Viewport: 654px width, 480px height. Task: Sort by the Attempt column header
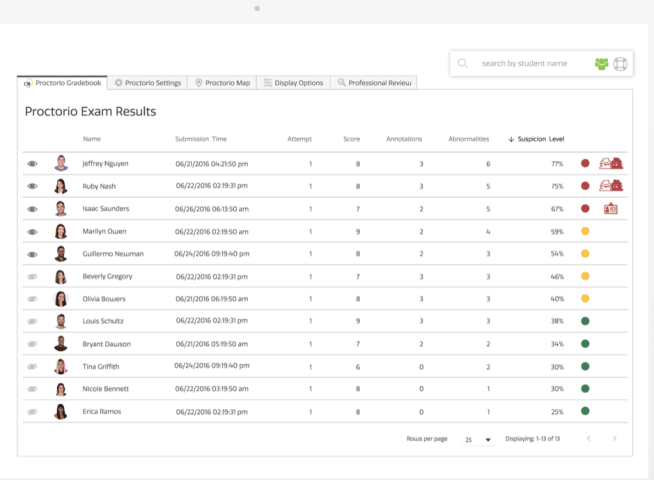299,139
